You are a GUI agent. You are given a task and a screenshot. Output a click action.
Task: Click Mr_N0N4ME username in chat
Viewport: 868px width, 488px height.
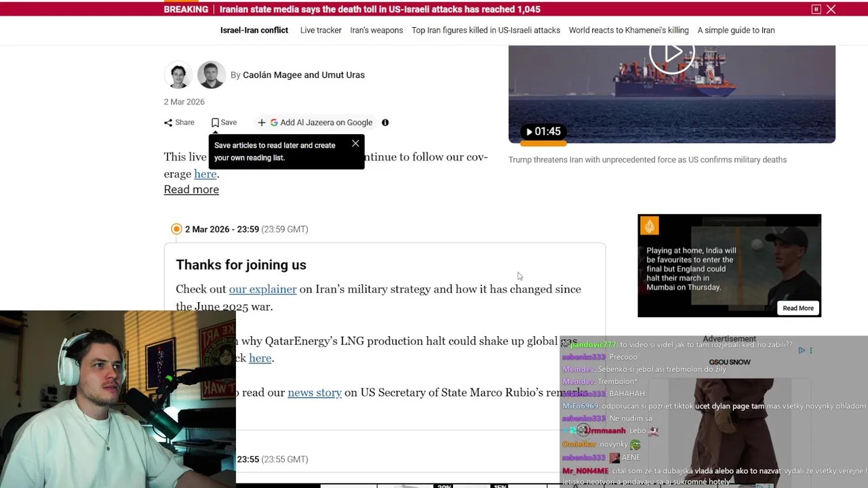tap(586, 471)
